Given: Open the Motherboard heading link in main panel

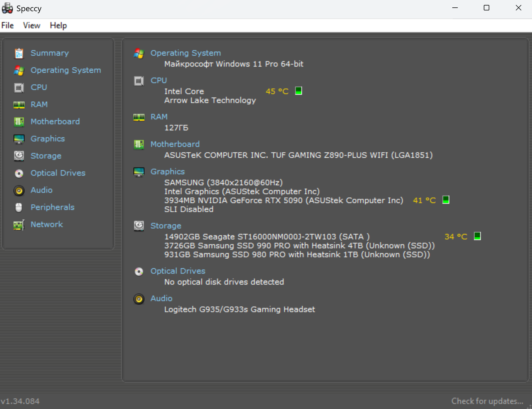Looking at the screenshot, I should [175, 144].
